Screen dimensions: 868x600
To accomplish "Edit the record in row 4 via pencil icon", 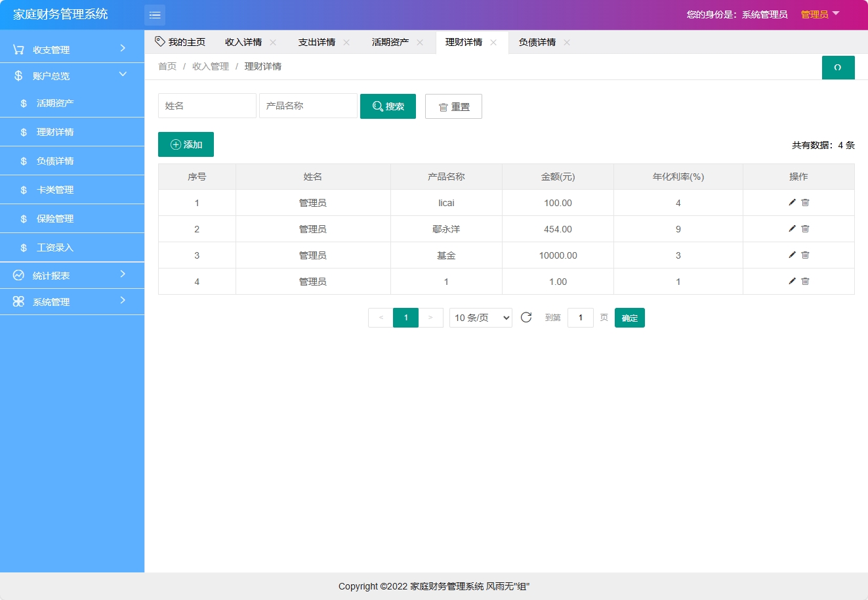I will click(792, 281).
